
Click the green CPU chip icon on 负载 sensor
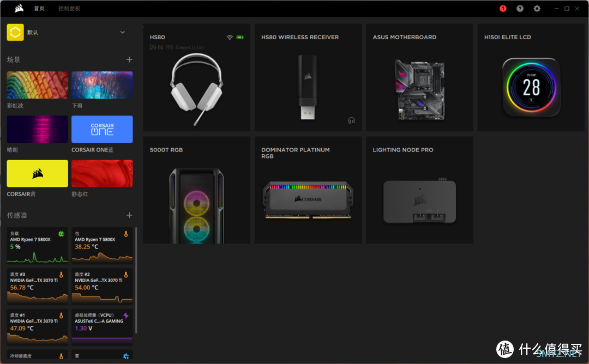tap(61, 234)
